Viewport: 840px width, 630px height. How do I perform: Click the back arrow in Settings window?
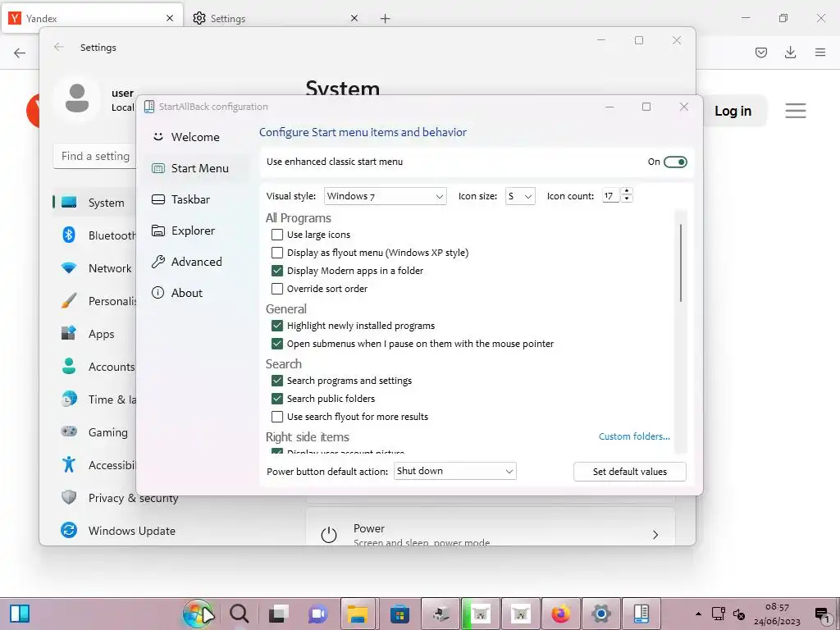click(59, 47)
